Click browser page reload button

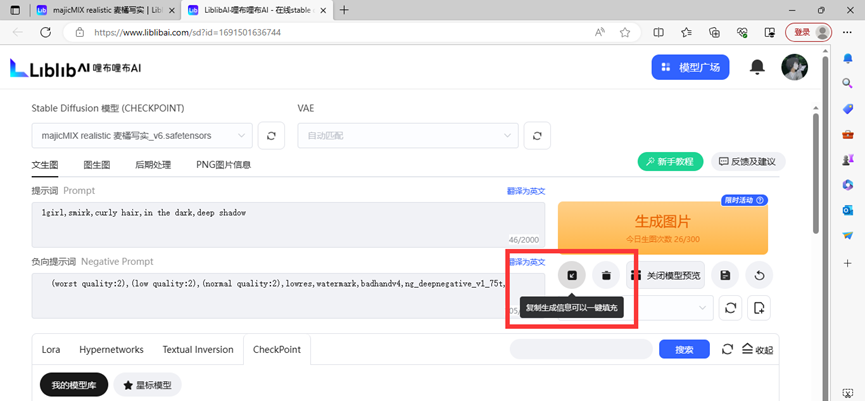46,33
